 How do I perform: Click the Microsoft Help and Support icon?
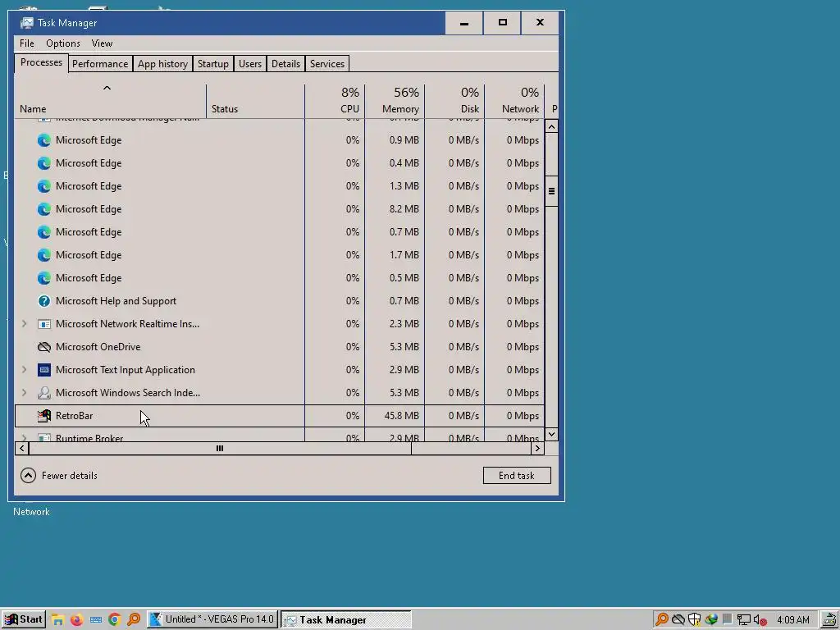(x=44, y=301)
